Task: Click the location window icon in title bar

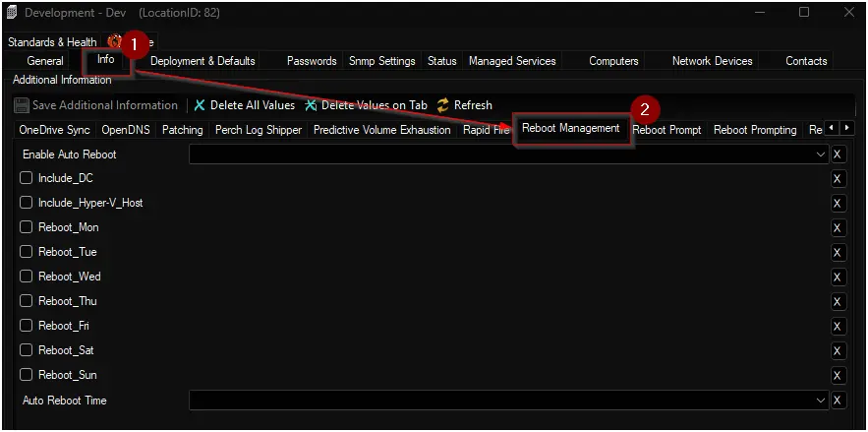Action: point(12,13)
